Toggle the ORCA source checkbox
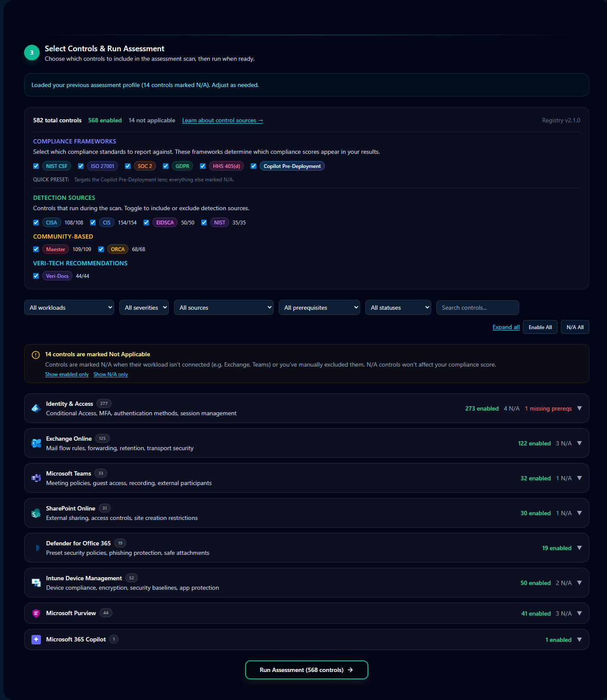The image size is (607, 700). pos(101,249)
